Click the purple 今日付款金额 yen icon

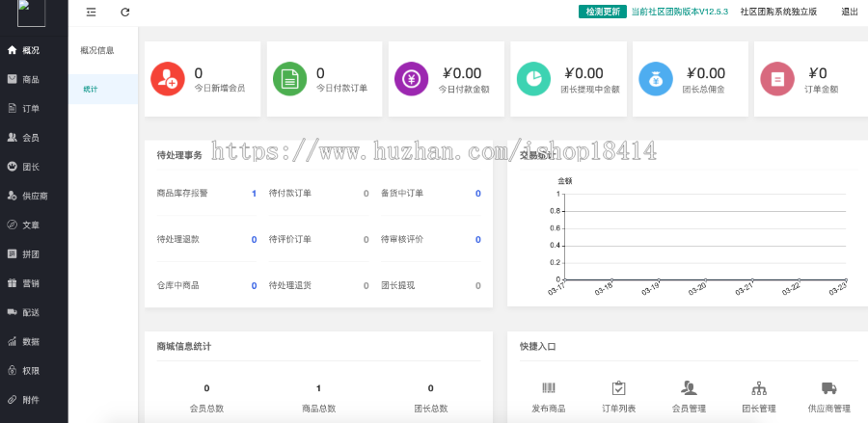[411, 79]
